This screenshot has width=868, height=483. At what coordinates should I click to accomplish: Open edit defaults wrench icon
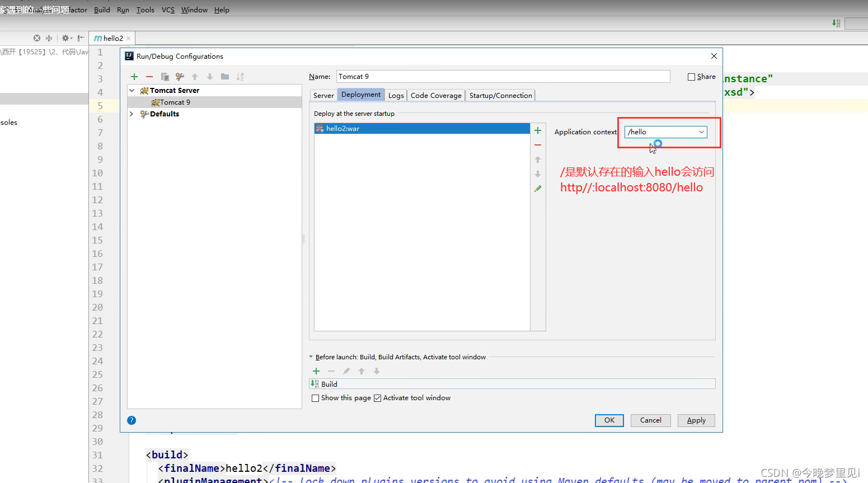coord(180,77)
